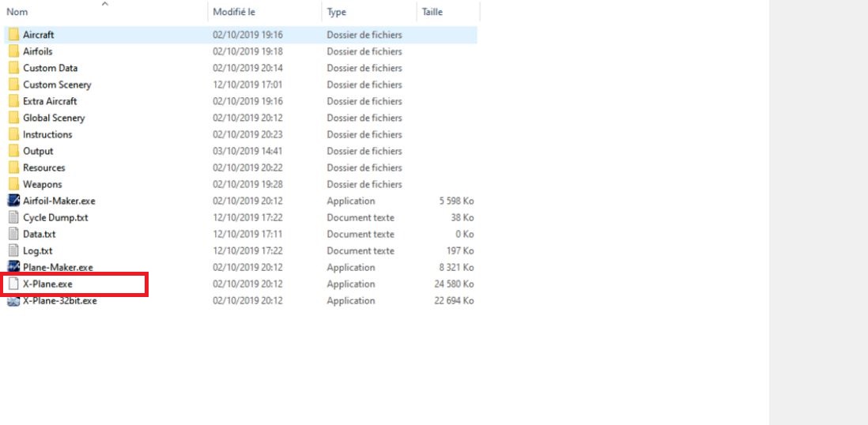868x425 pixels.
Task: Click the 197 Ko size value
Action: (460, 250)
